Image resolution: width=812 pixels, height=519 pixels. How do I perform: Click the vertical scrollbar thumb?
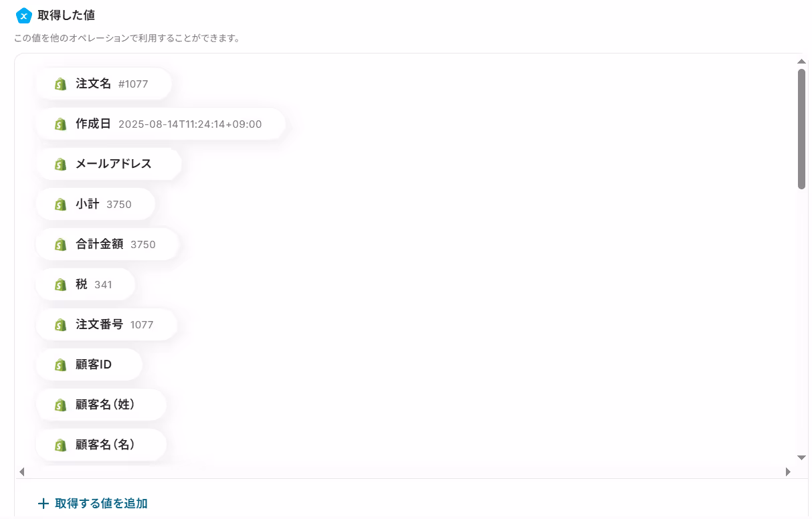[x=801, y=129]
